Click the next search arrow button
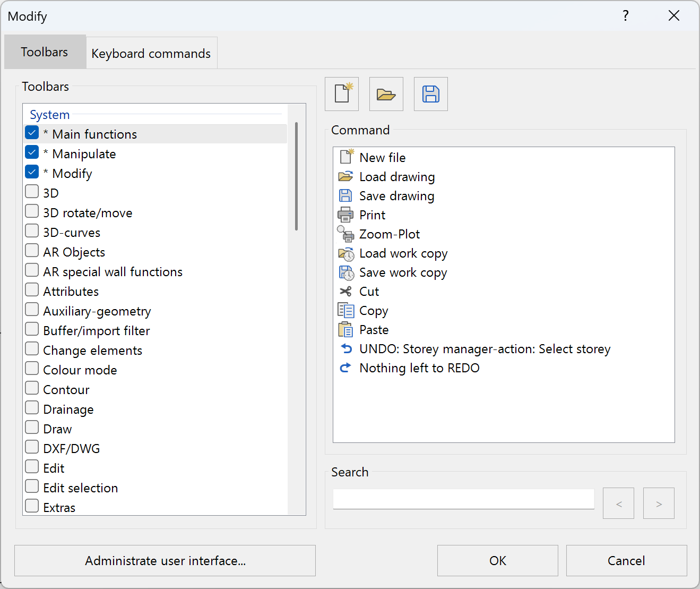Viewport: 700px width, 589px height. pyautogui.click(x=658, y=503)
